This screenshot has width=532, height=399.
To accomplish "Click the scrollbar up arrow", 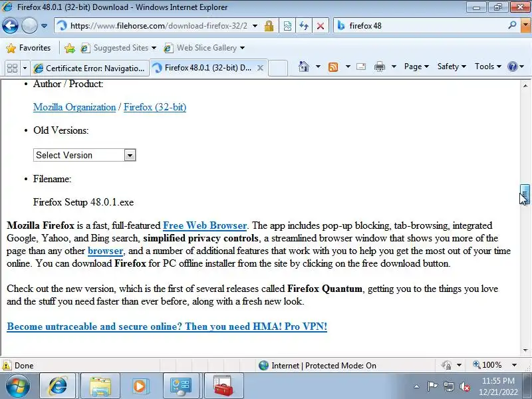I will click(525, 86).
